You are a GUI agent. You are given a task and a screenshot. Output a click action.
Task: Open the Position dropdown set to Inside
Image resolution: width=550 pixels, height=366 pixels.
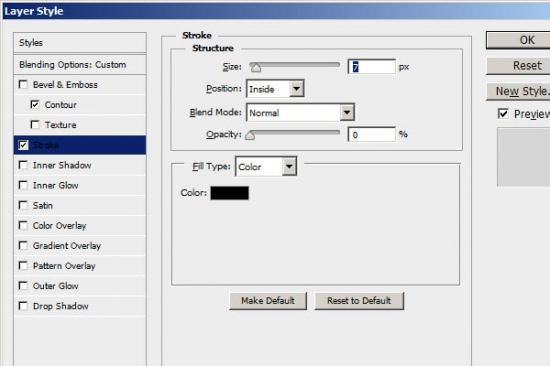275,89
